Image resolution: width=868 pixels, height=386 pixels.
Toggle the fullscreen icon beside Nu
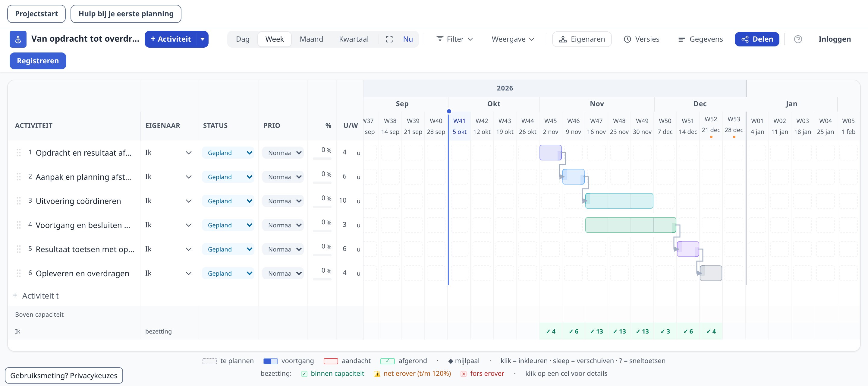click(389, 39)
